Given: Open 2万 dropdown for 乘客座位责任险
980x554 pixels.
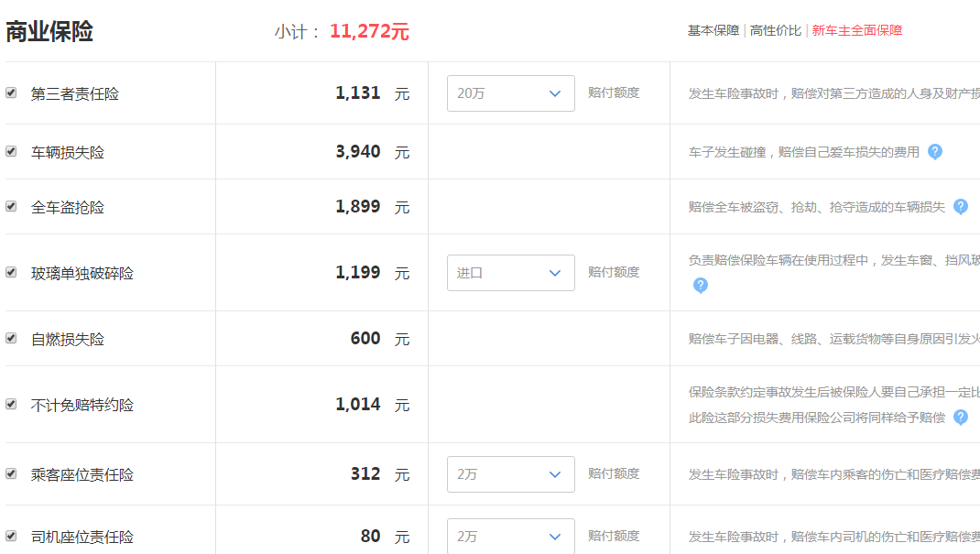Looking at the screenshot, I should pyautogui.click(x=511, y=474).
